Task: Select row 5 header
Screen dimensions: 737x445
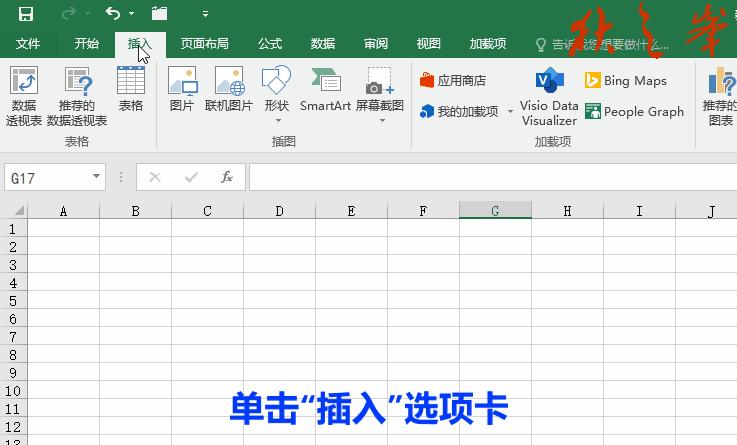Action: pyautogui.click(x=13, y=301)
